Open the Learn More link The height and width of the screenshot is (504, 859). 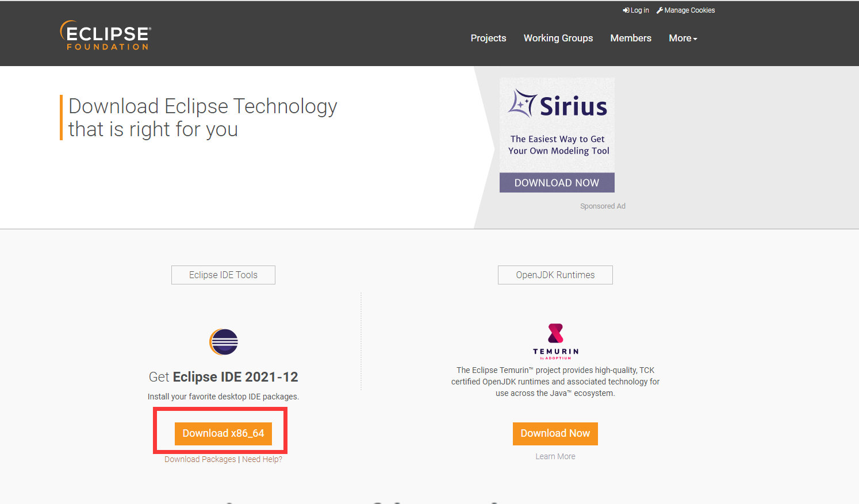click(555, 456)
